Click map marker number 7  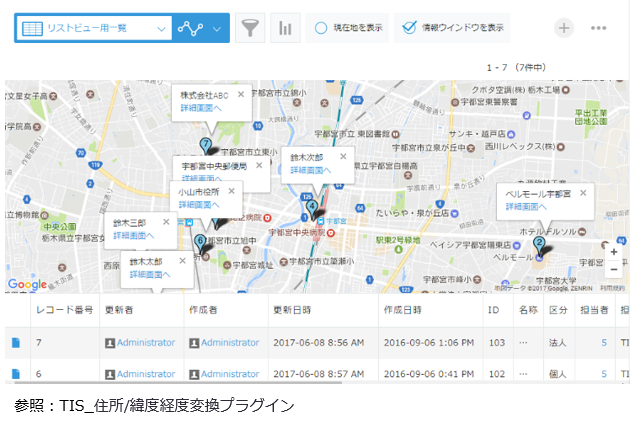pos(206,145)
